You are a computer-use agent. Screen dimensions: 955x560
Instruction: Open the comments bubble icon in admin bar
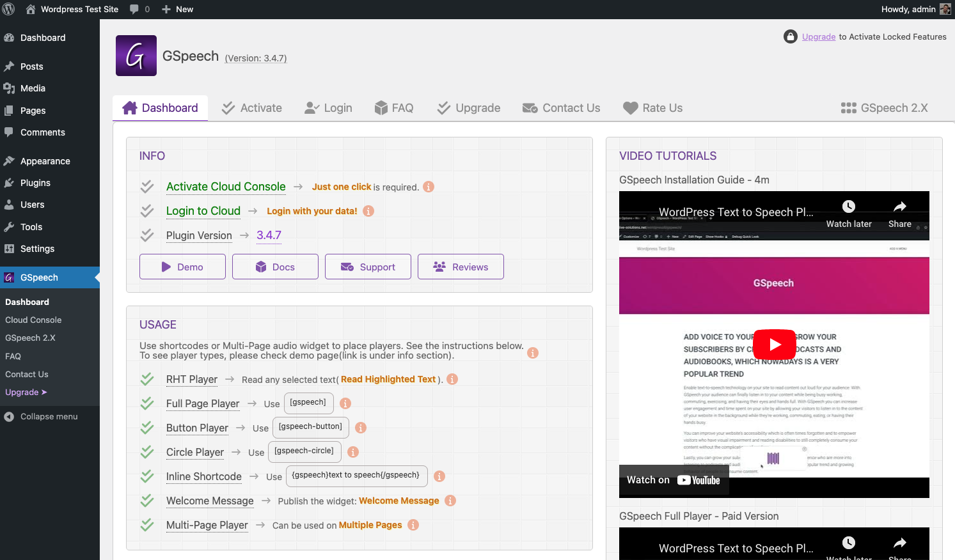tap(134, 9)
